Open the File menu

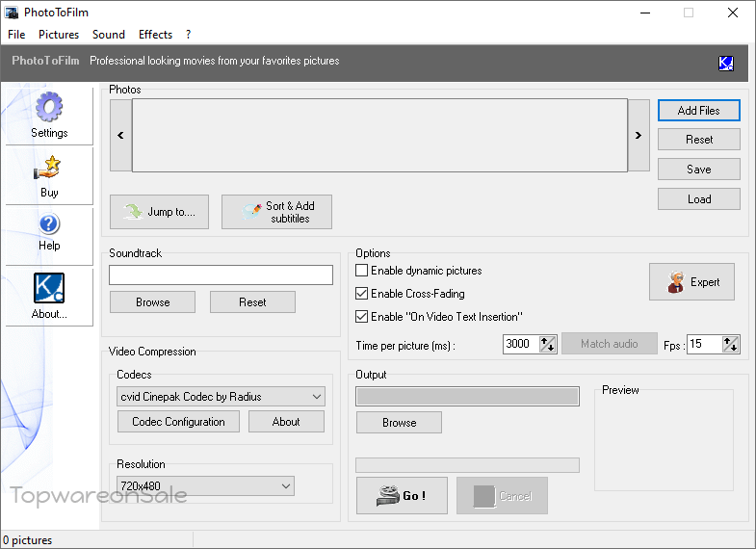(x=16, y=35)
